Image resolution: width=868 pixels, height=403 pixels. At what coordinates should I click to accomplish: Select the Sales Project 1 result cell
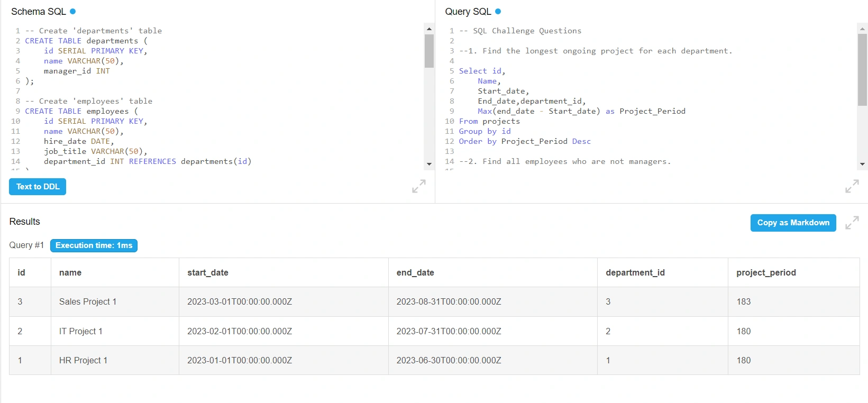click(x=88, y=301)
